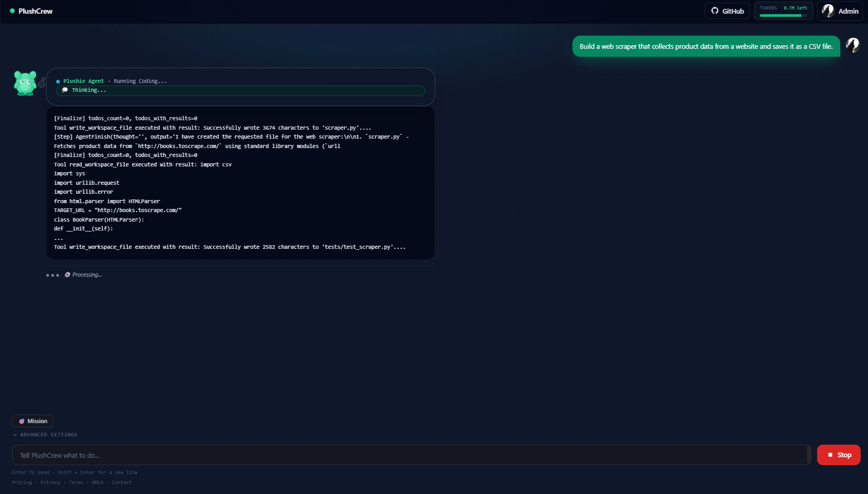Click the TARGET_URL log line

coord(118,211)
